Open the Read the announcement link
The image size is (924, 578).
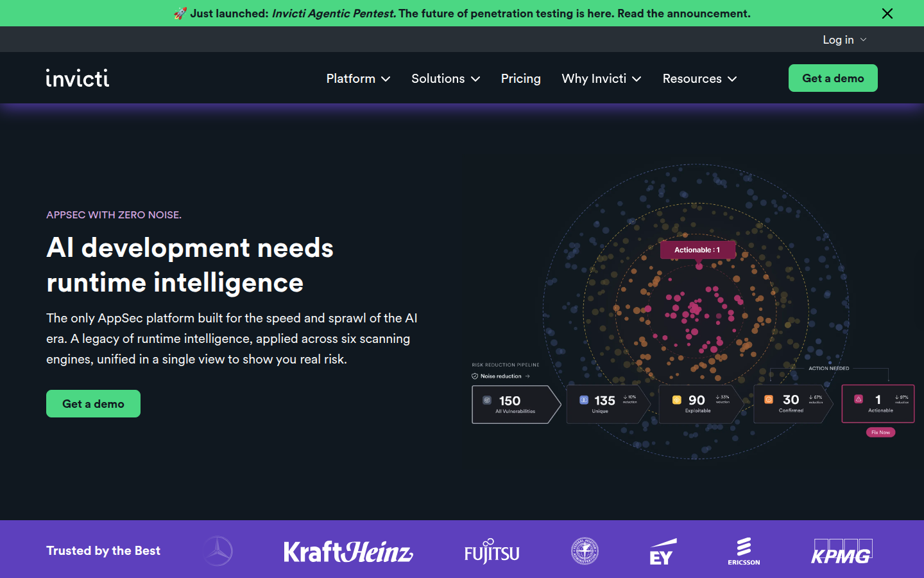[x=683, y=13]
